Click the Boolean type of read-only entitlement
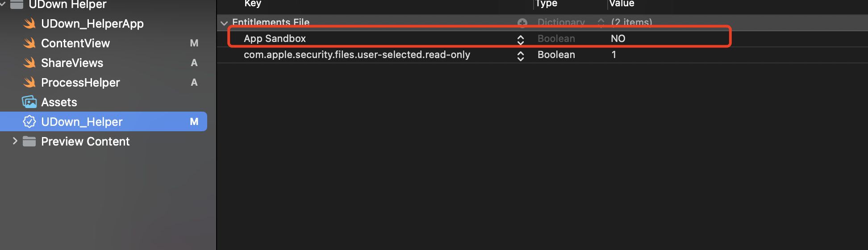 [556, 55]
